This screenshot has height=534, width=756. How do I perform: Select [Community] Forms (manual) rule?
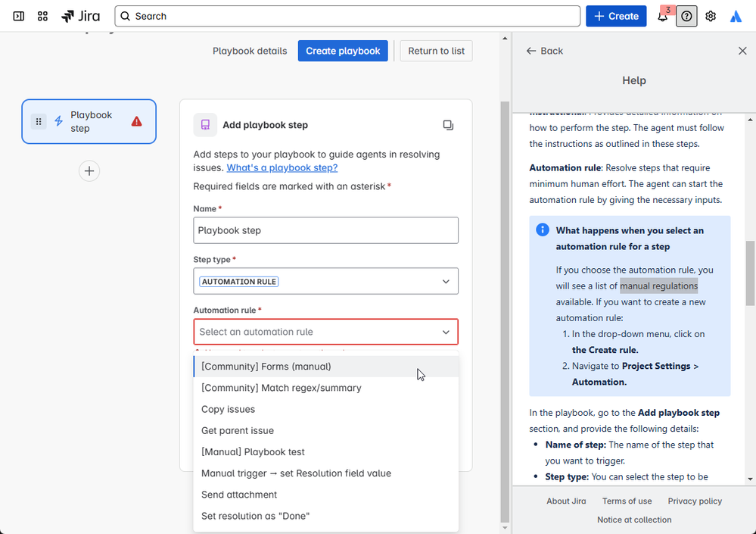coord(326,367)
